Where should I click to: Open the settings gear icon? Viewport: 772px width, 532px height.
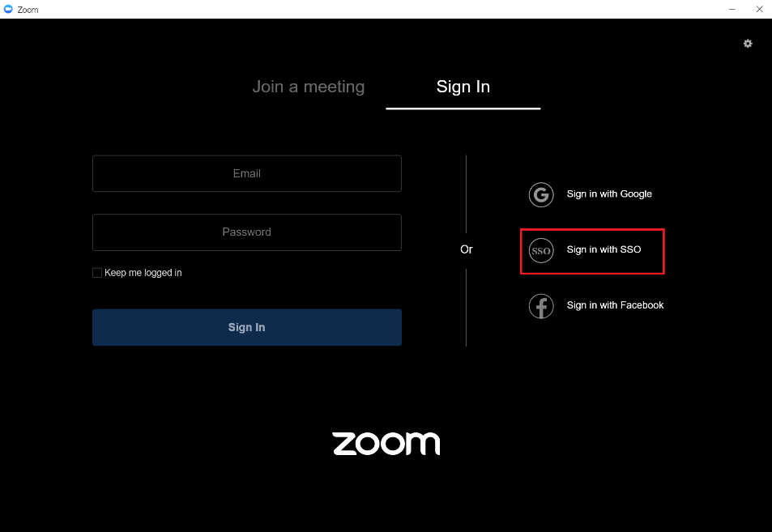(x=748, y=44)
